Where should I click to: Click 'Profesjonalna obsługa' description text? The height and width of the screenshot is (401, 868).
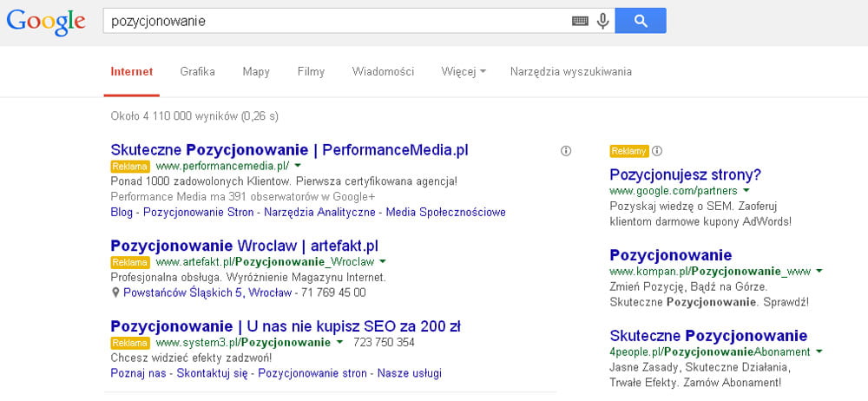248,277
